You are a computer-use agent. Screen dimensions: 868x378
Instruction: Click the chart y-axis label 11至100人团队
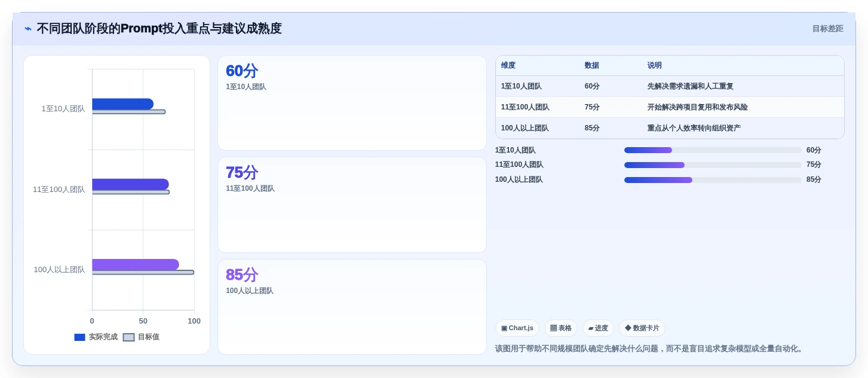(x=59, y=190)
